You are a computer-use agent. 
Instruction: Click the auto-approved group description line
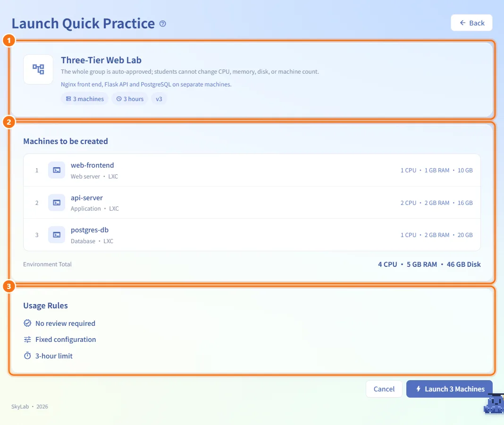[x=190, y=71]
